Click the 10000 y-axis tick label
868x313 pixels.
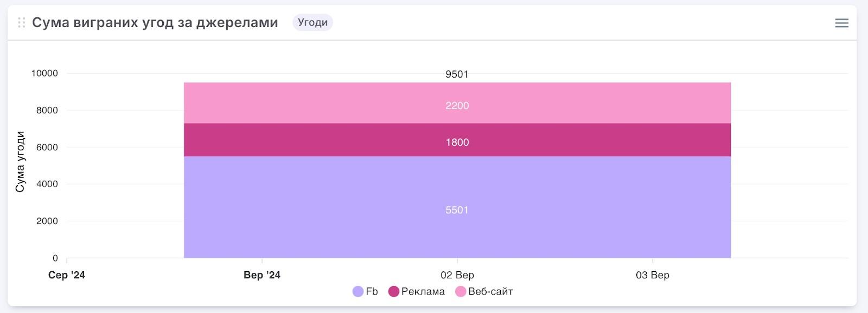(x=44, y=73)
